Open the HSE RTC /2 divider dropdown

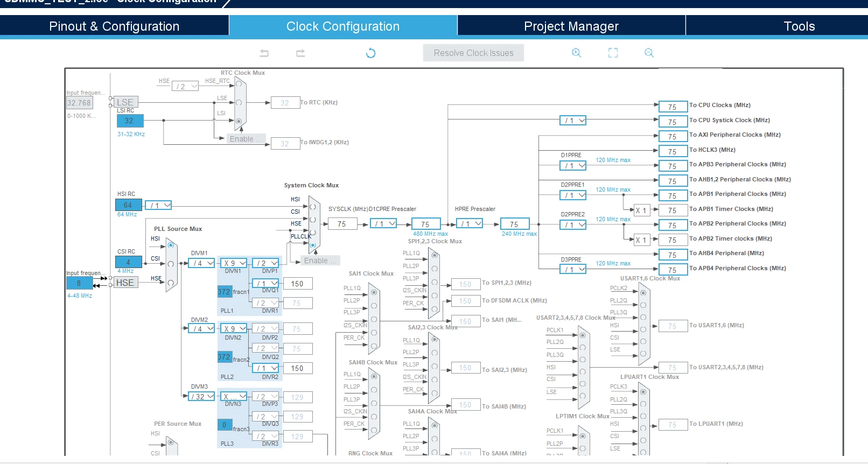point(185,86)
